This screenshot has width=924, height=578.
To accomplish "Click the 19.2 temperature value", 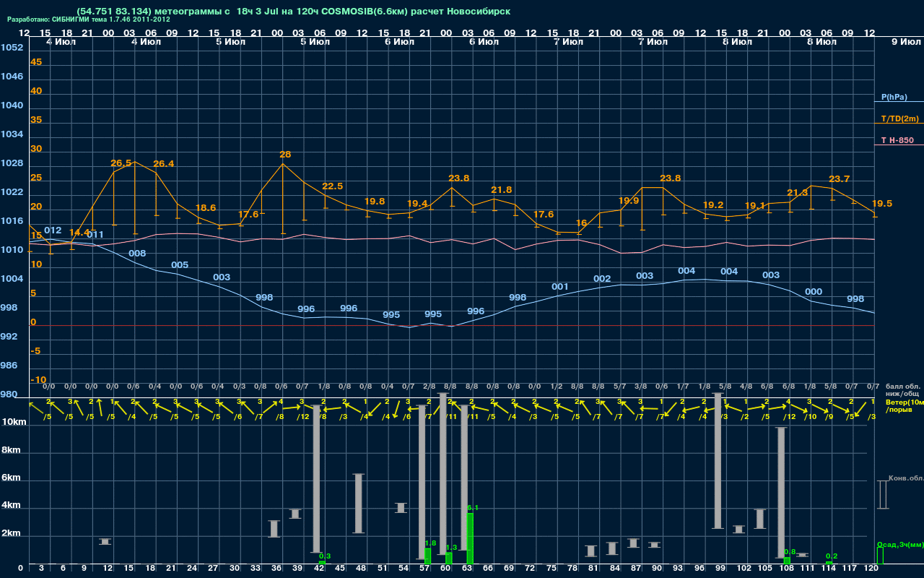I will click(x=713, y=205).
